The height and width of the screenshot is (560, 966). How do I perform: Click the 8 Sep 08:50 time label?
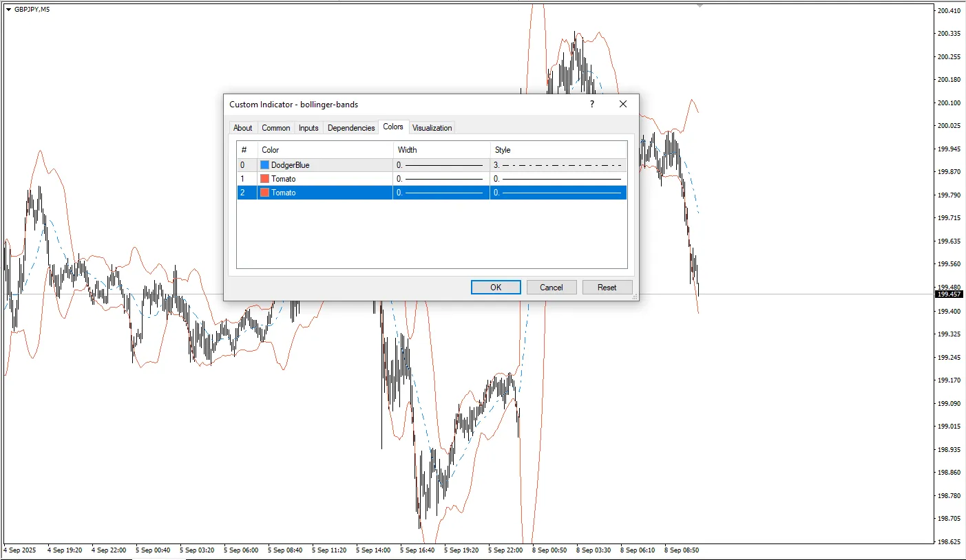pyautogui.click(x=682, y=550)
